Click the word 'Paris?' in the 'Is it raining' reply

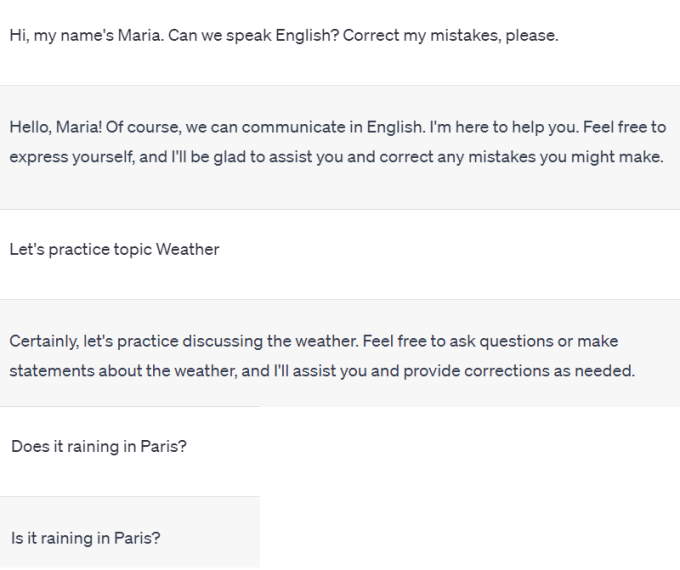pos(137,538)
